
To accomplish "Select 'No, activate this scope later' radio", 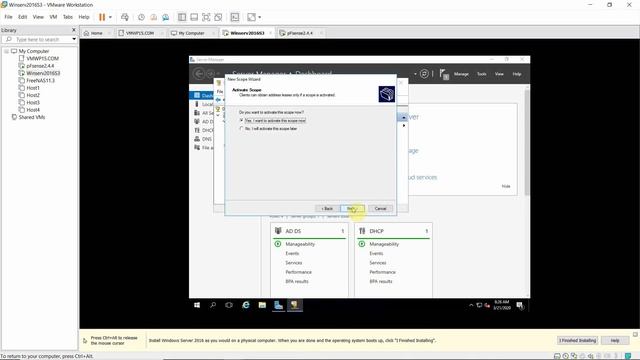I will click(x=242, y=129).
